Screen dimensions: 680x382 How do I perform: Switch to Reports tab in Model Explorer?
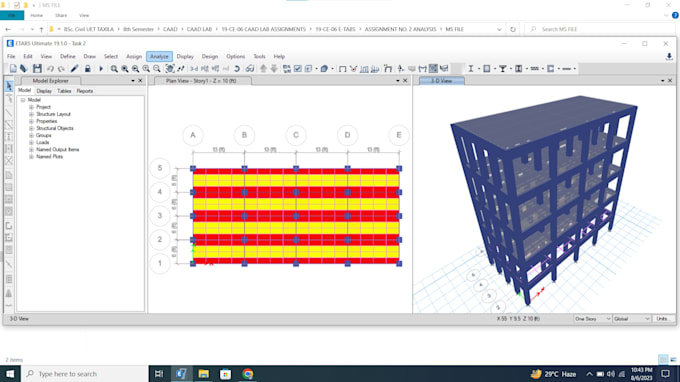point(85,91)
